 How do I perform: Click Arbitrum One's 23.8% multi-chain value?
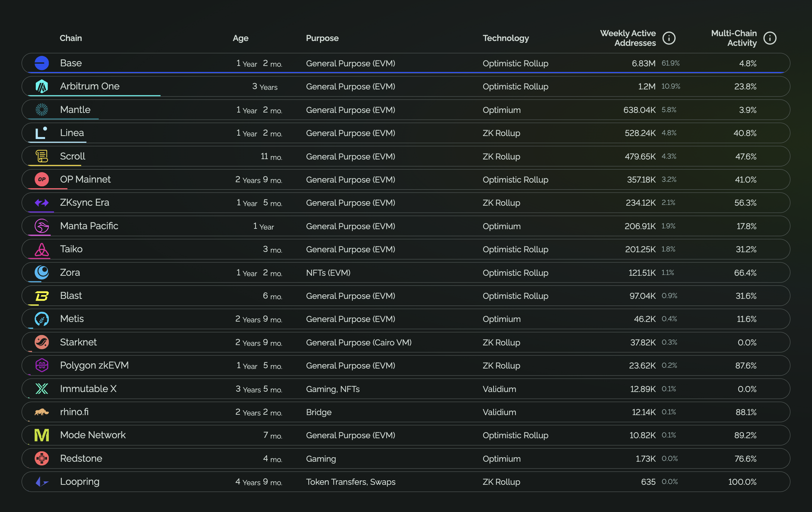(745, 86)
